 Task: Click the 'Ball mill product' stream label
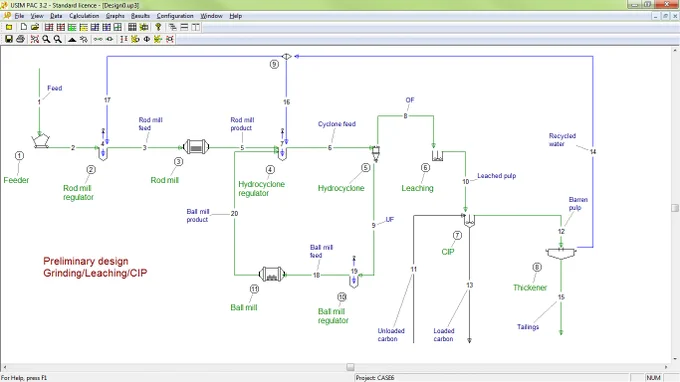198,215
